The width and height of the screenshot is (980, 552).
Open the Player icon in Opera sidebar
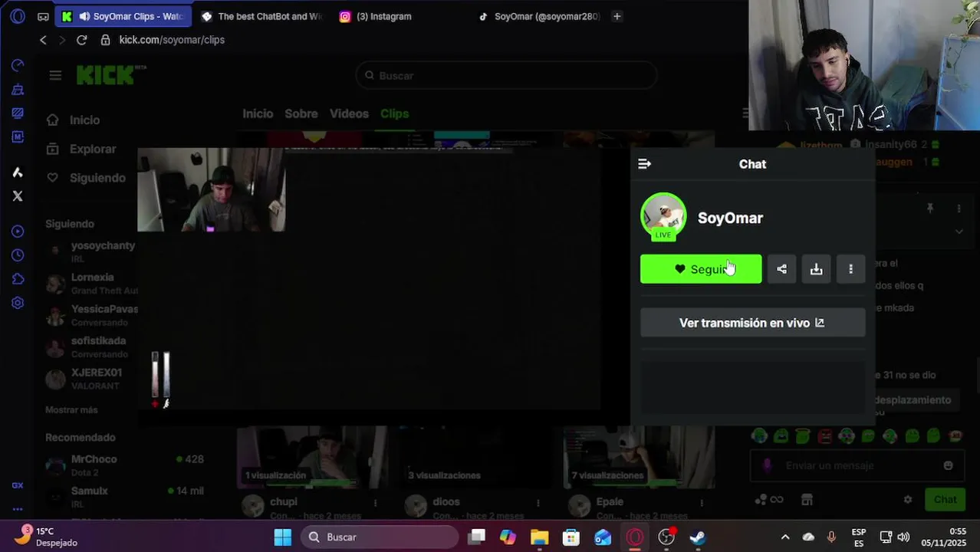tap(18, 232)
